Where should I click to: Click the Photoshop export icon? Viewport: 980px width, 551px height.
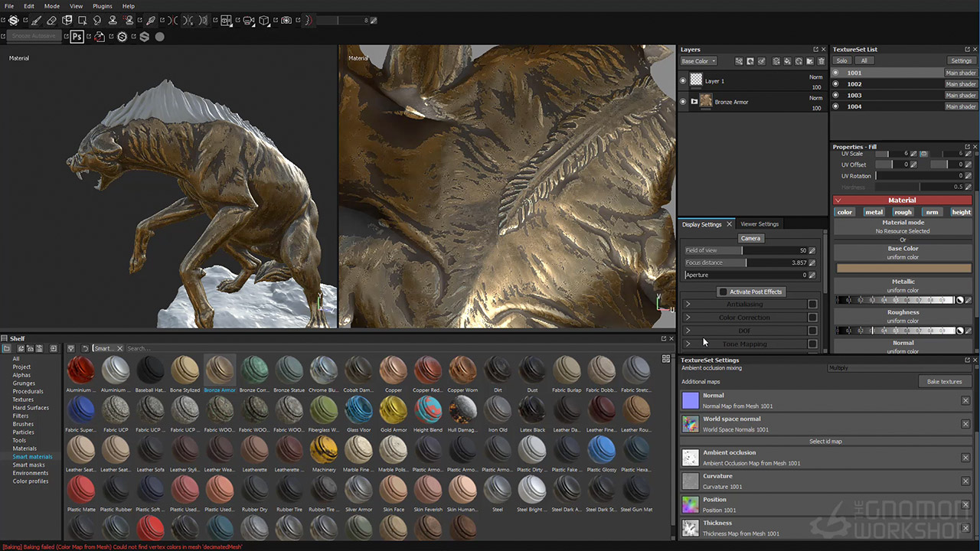click(x=77, y=37)
